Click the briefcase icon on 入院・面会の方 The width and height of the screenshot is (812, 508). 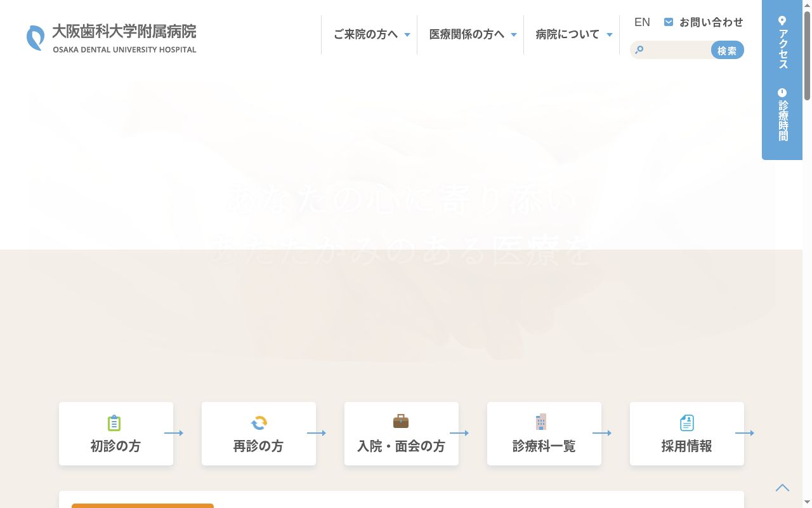click(401, 421)
